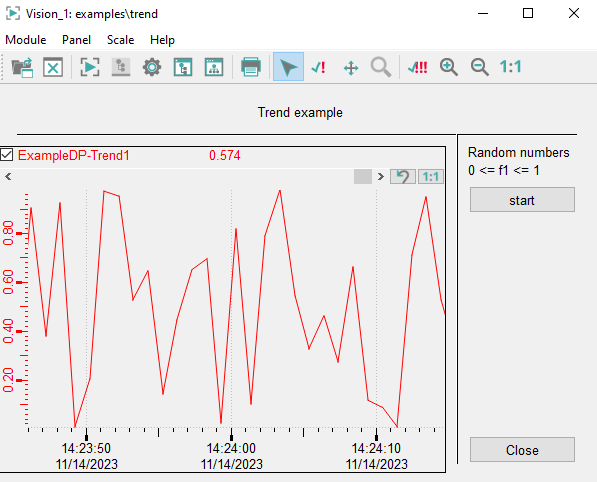Open the Module menu
597x482 pixels.
26,40
